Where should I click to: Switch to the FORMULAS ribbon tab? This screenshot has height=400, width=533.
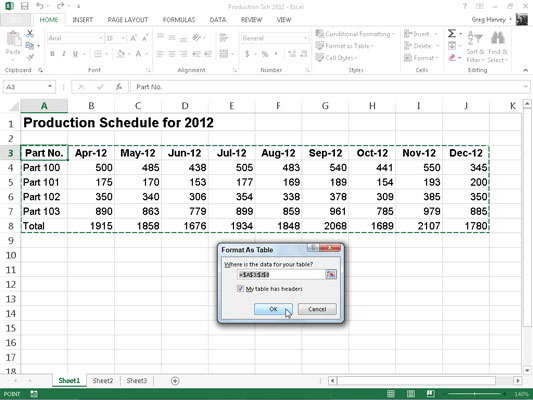[179, 20]
